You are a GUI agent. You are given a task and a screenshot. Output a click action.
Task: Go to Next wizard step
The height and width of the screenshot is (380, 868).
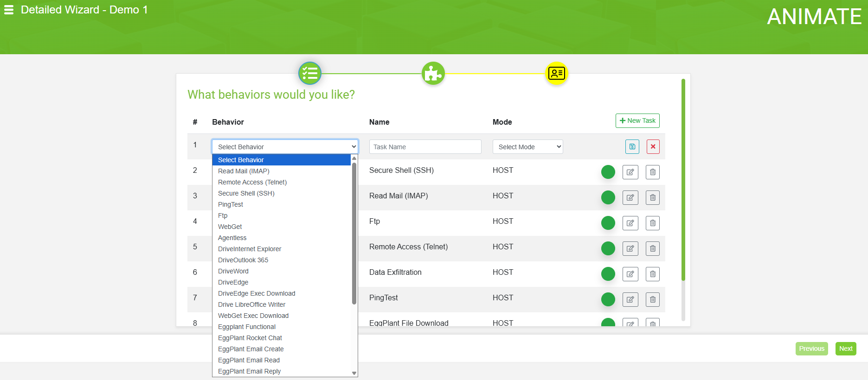[845, 348]
